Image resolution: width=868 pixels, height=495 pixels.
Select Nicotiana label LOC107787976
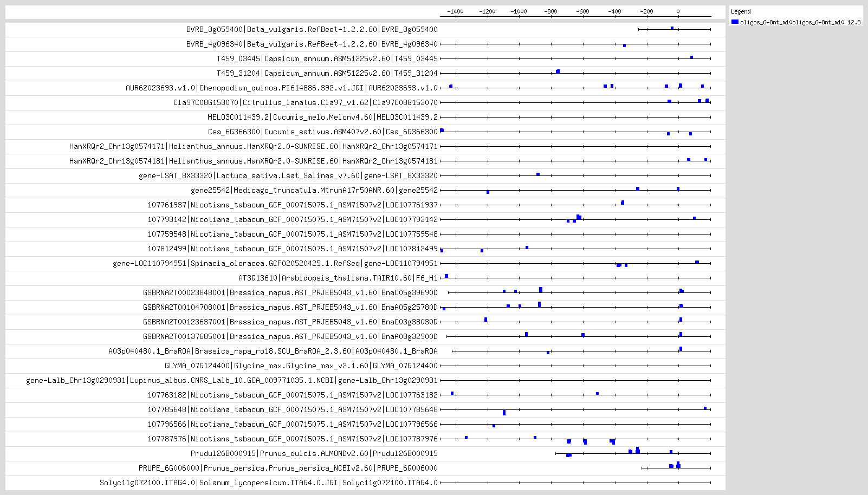tap(293, 439)
